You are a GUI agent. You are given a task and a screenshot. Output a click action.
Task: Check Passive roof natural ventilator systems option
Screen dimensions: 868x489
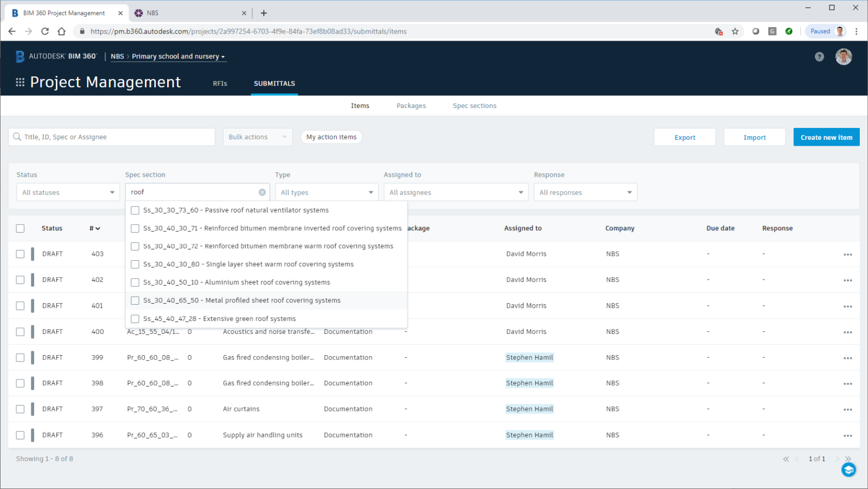click(135, 210)
